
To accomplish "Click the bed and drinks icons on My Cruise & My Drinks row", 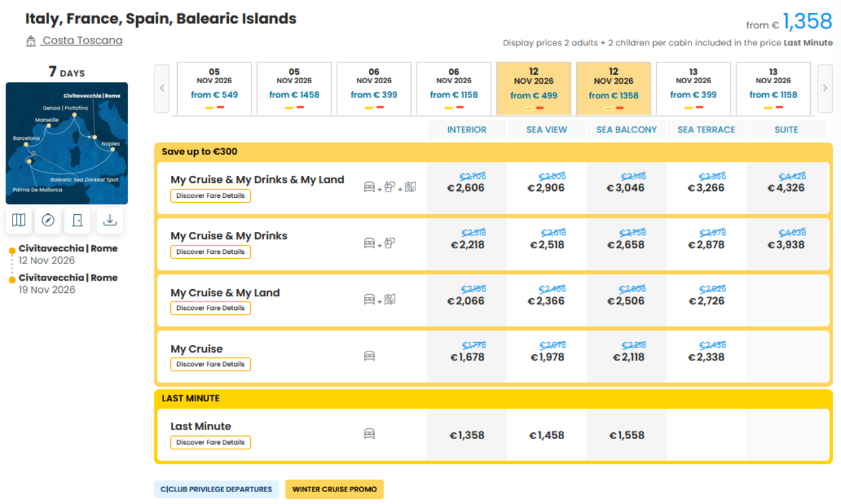I will click(380, 243).
